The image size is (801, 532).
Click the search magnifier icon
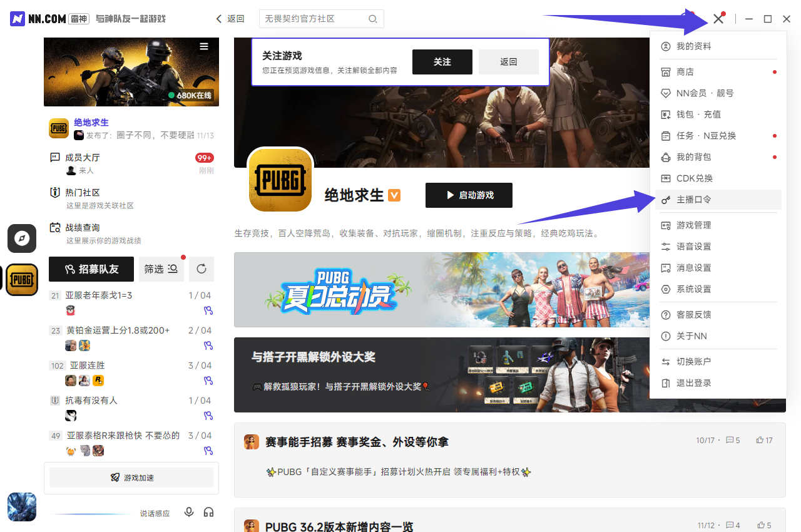pos(373,19)
